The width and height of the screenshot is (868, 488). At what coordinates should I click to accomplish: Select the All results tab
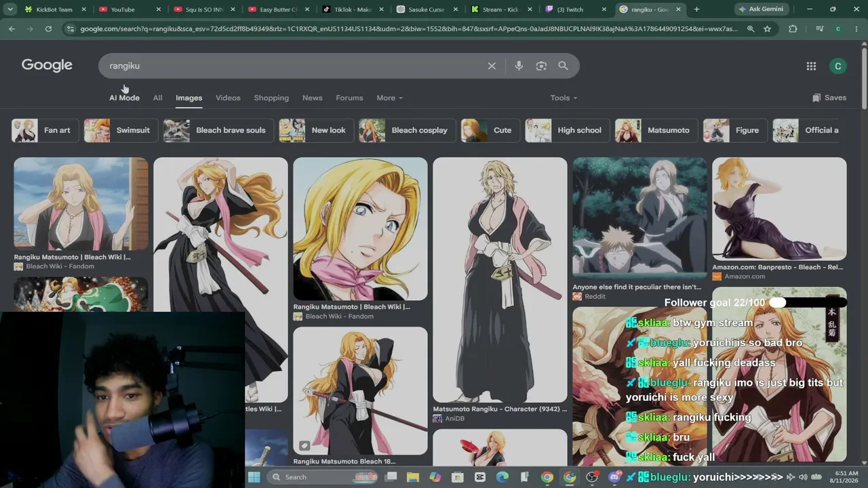click(157, 98)
